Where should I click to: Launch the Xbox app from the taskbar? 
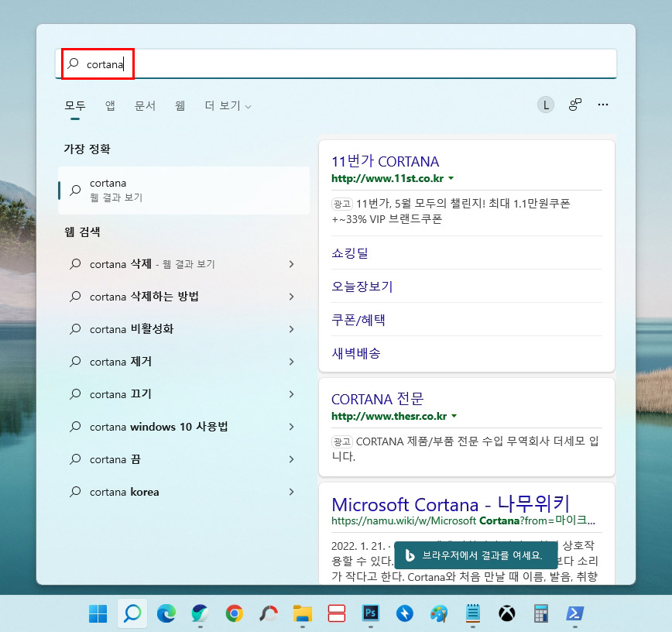pyautogui.click(x=506, y=613)
